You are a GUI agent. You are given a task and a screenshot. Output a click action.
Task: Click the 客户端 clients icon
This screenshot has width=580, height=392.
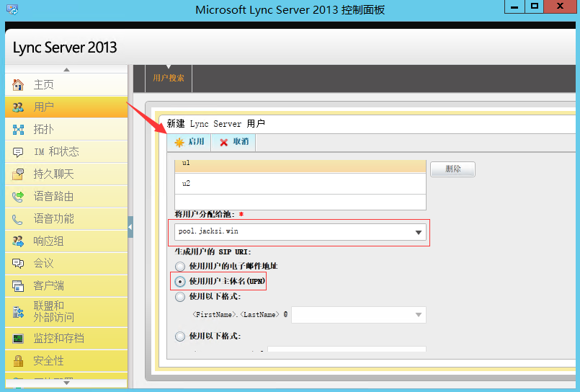[x=18, y=286]
